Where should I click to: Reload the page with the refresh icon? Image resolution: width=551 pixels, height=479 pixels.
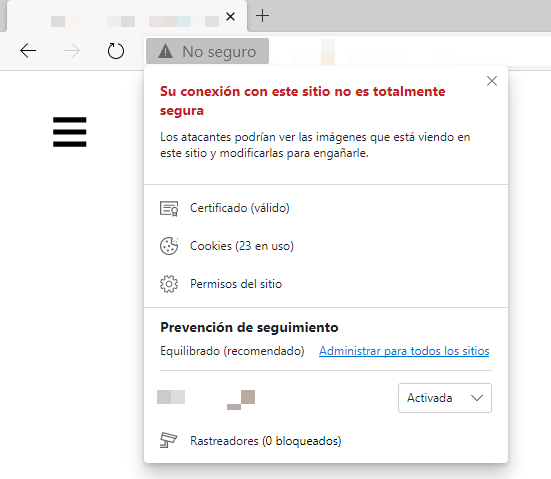(116, 51)
